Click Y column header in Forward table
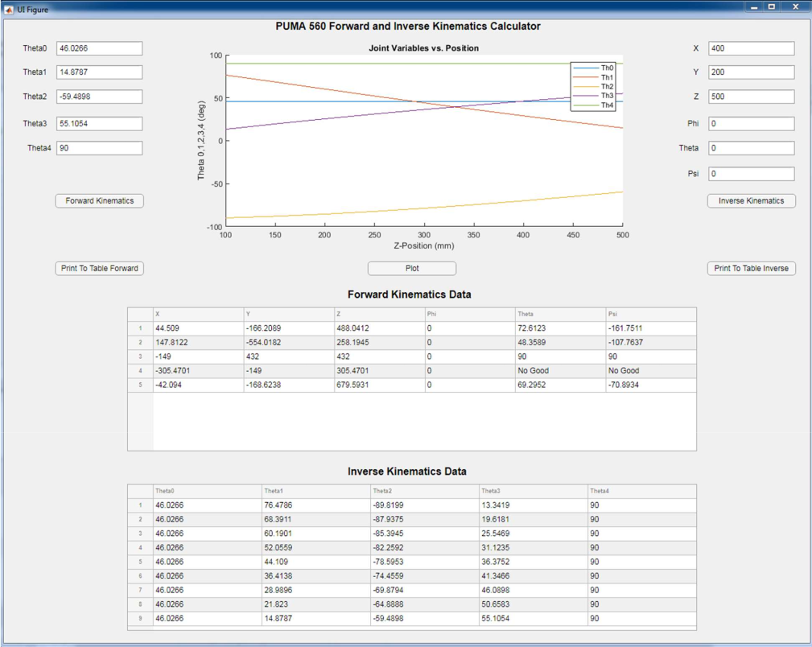 (x=289, y=314)
